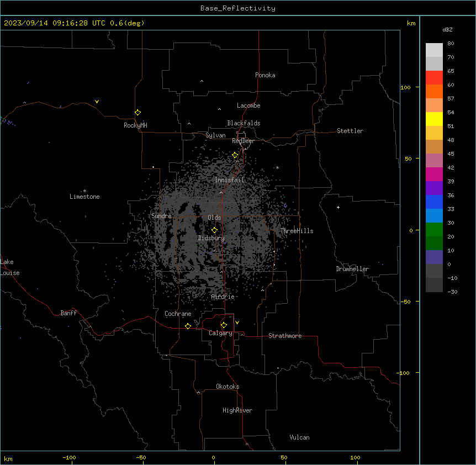The image size is (476, 465).
Task: Click the yellow diamond marker below Olds
Action: [214, 230]
